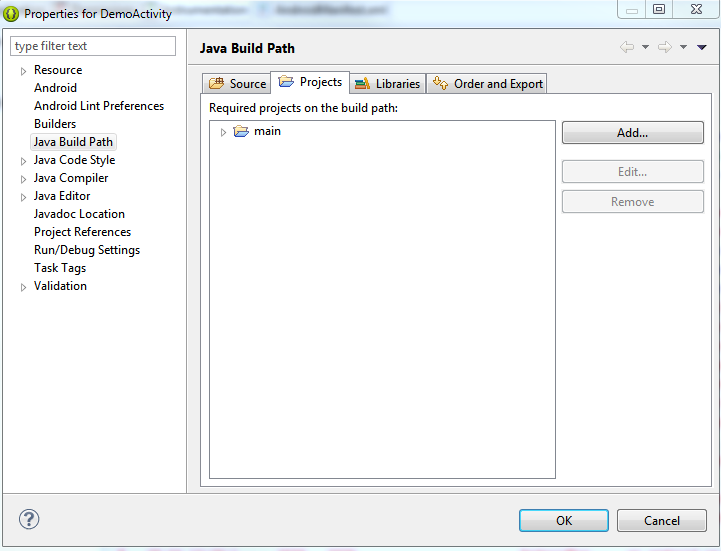
Task: Click the back navigation arrow icon
Action: pos(627,47)
